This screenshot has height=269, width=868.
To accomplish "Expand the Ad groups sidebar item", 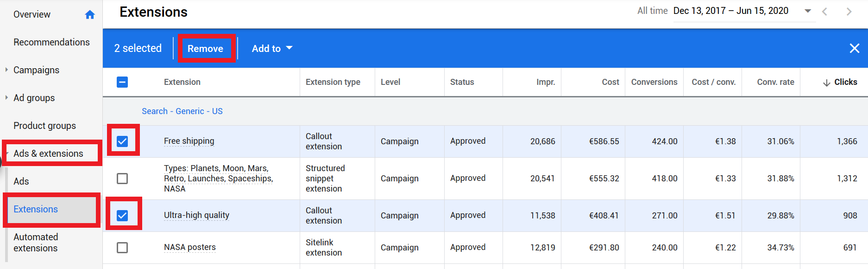I will coord(6,97).
